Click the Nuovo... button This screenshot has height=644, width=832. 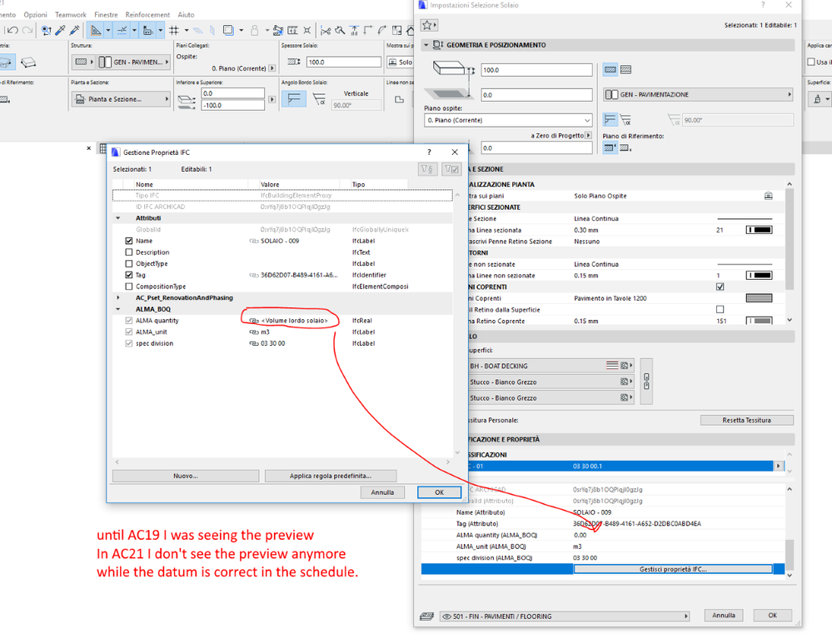(x=186, y=476)
